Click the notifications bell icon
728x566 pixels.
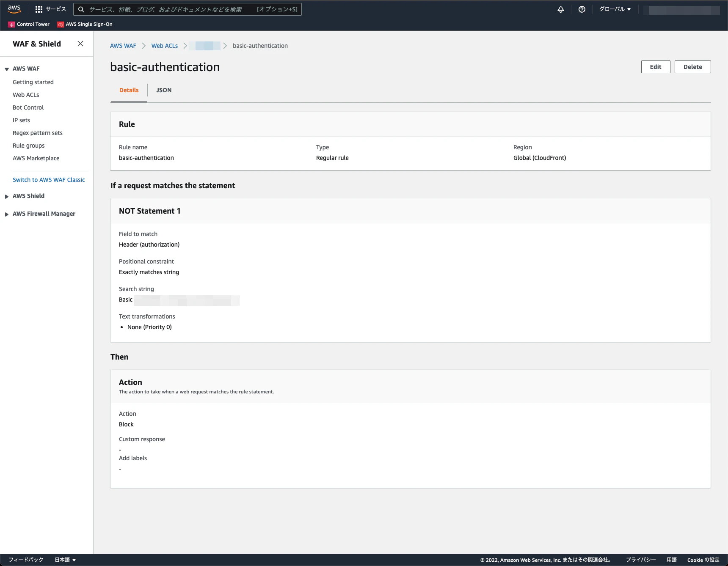point(561,9)
